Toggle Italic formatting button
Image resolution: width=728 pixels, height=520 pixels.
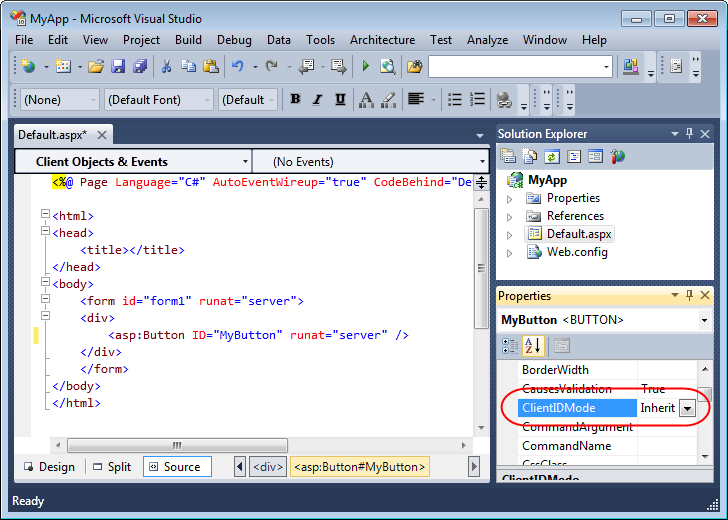click(x=317, y=99)
